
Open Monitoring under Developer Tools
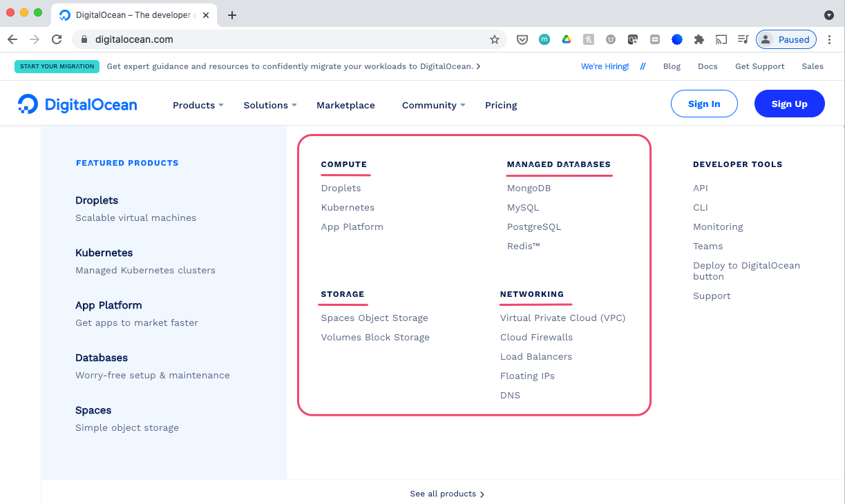point(718,226)
